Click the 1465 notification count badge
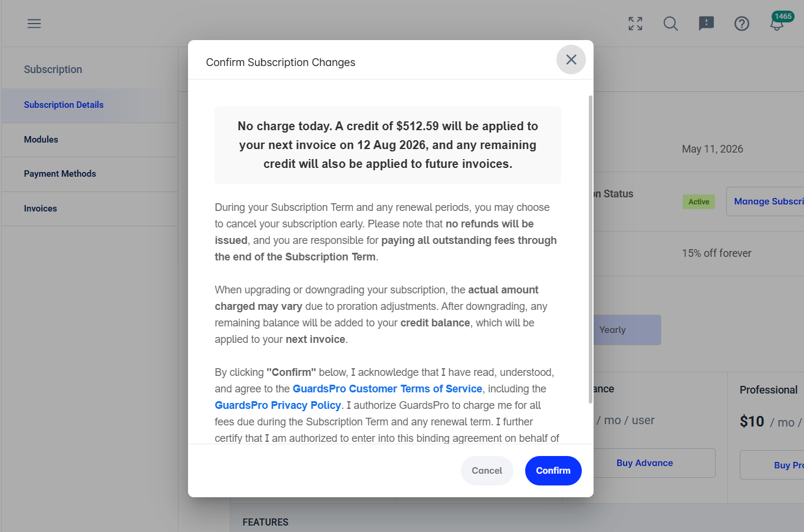Viewport: 804px width, 532px height. [x=783, y=16]
